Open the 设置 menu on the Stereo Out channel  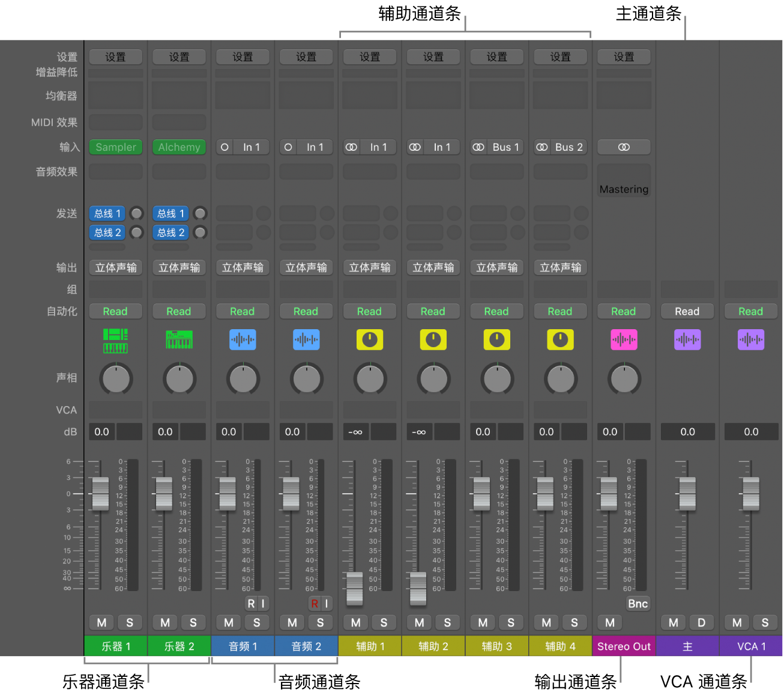pos(624,56)
